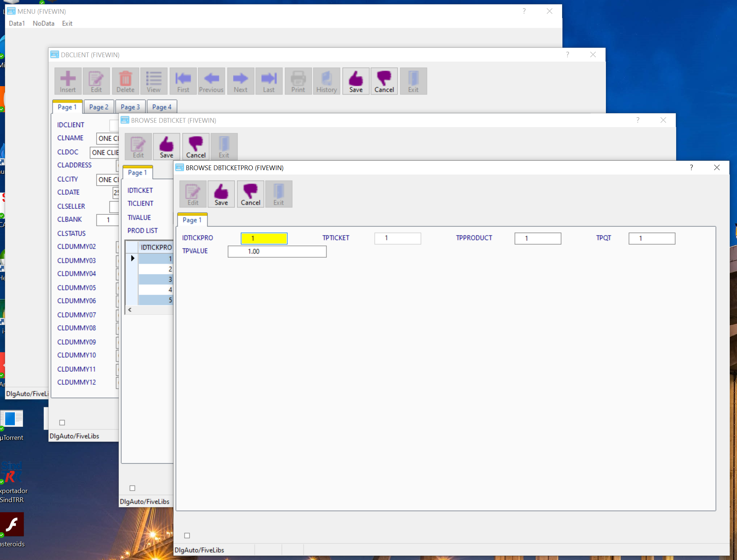Screen dimensions: 737x560
Task: Toggle checkbox at bottom of DBCLIENT window
Action: point(62,422)
